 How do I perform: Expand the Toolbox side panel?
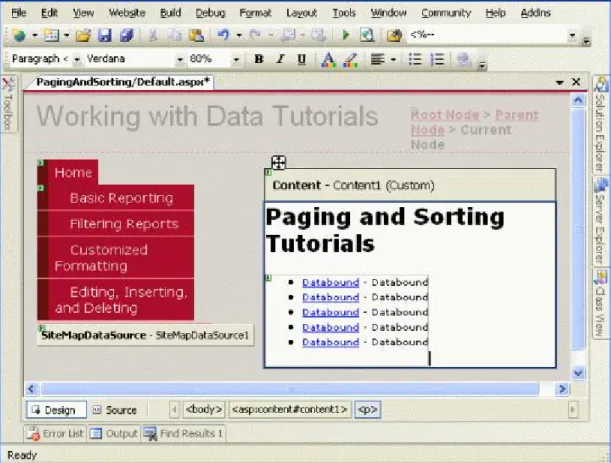pyautogui.click(x=8, y=104)
